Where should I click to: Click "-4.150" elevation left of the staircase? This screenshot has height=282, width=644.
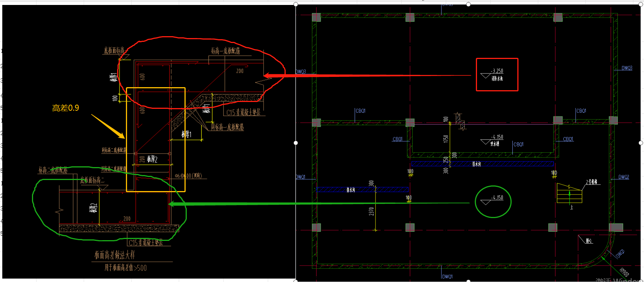point(497,198)
